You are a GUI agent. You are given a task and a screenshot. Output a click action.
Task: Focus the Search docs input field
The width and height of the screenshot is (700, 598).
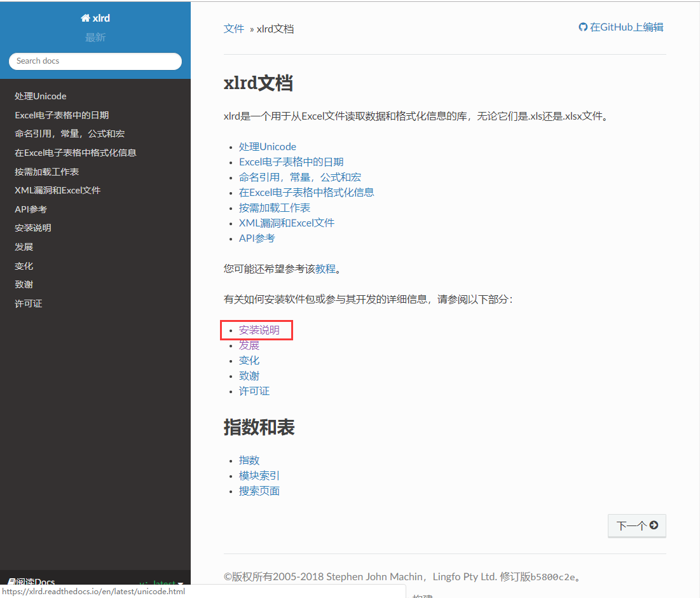coord(95,61)
